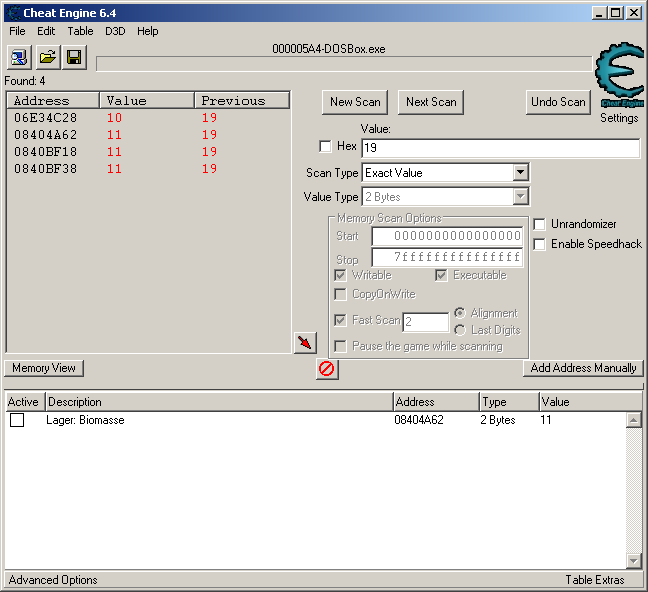Open Table Extras

[595, 580]
